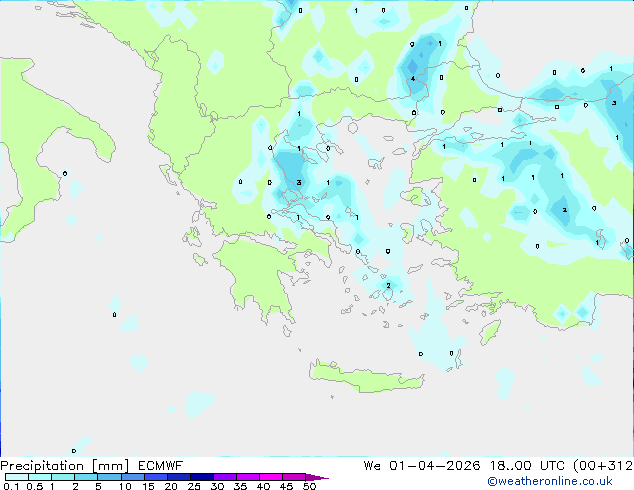Image resolution: width=634 pixels, height=490 pixels.
Task: Select the 20–25 mm legend color swatch
Action: 178,477
